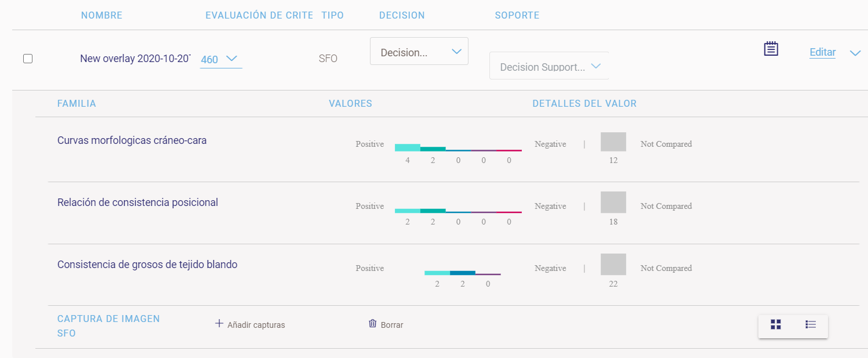Open the Decision dropdown
Screen dimensions: 868x358
click(419, 52)
